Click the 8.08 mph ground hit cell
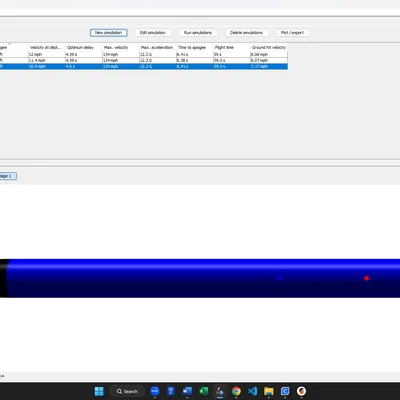The image size is (400, 400). 269,54
